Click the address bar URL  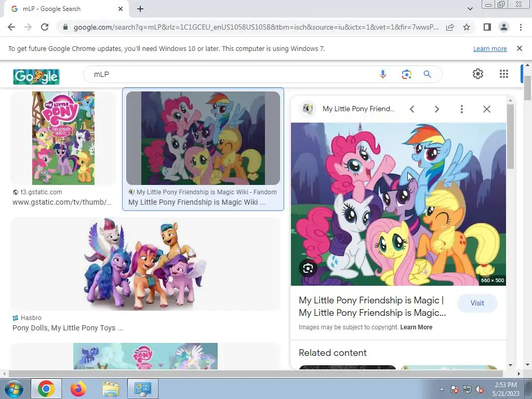pyautogui.click(x=256, y=27)
